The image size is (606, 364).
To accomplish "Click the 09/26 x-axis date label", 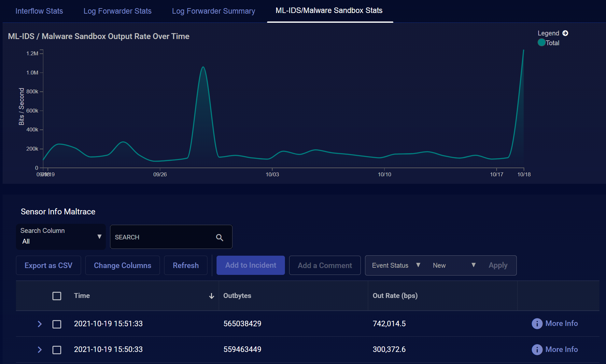I will click(160, 175).
